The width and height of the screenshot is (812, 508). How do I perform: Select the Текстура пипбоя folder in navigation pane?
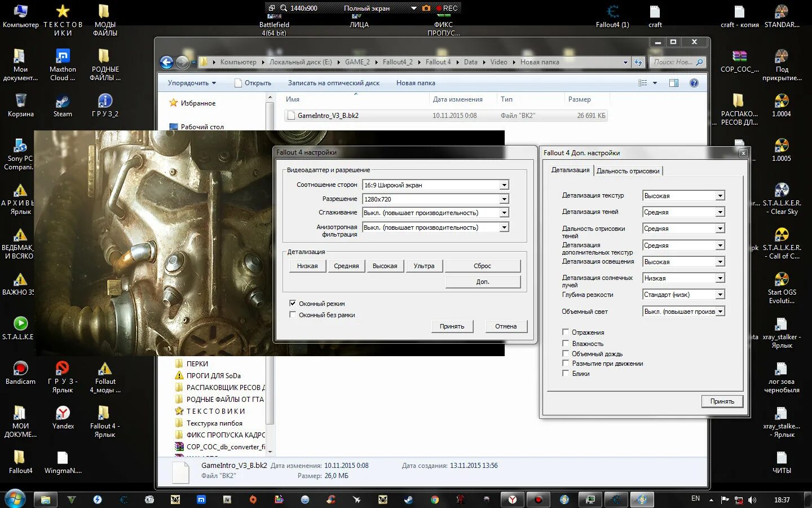pyautogui.click(x=214, y=423)
